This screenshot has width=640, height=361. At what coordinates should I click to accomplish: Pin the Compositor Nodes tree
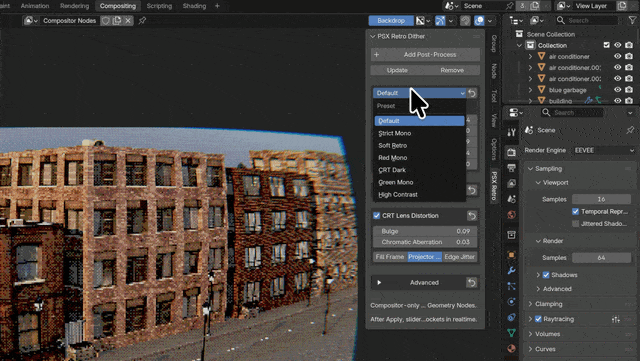tap(142, 20)
